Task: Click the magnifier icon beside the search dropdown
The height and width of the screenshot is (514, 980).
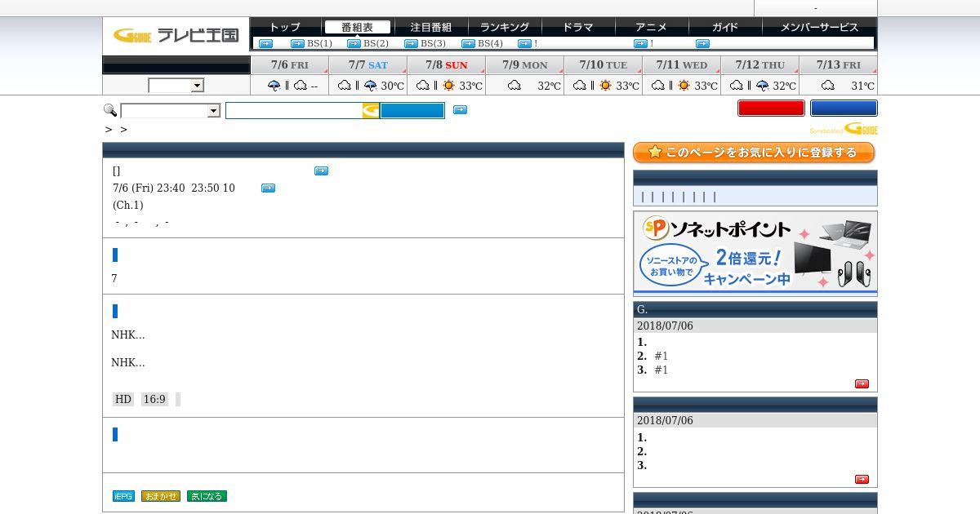Action: coord(110,110)
